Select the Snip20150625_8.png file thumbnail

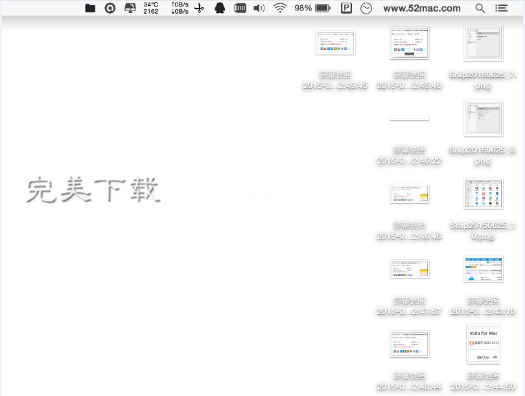coord(483,118)
